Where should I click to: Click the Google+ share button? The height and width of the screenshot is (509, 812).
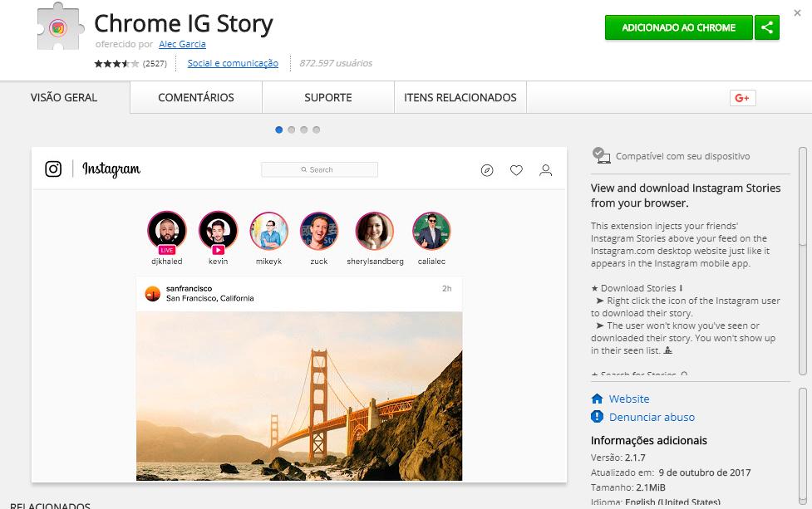742,98
